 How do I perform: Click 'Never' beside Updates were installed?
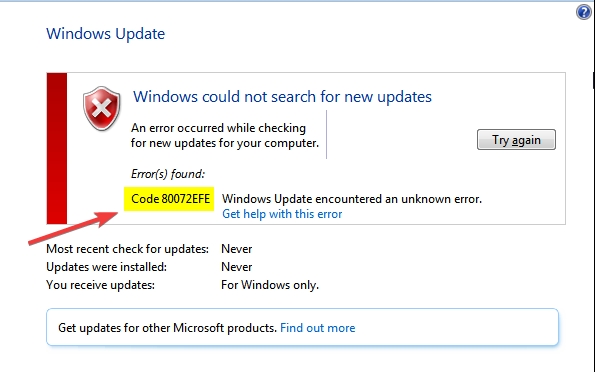pos(237,267)
